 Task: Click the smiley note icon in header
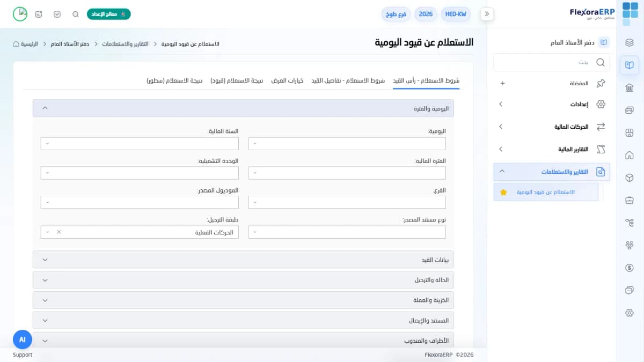39,14
